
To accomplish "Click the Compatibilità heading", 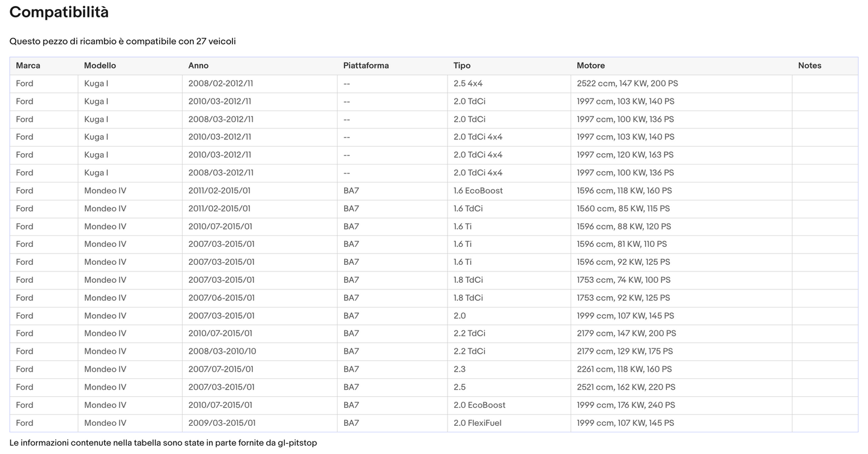I will (59, 12).
